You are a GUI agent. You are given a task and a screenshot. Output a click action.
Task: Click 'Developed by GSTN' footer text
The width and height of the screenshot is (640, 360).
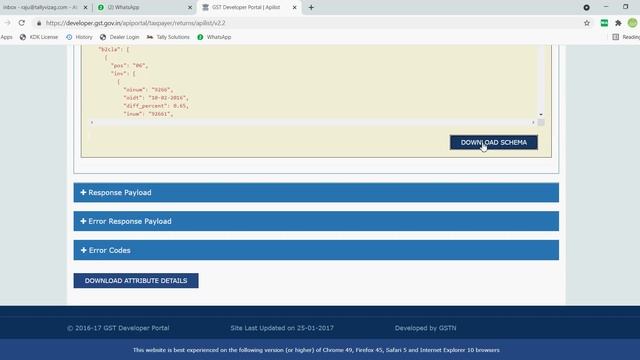click(x=425, y=328)
